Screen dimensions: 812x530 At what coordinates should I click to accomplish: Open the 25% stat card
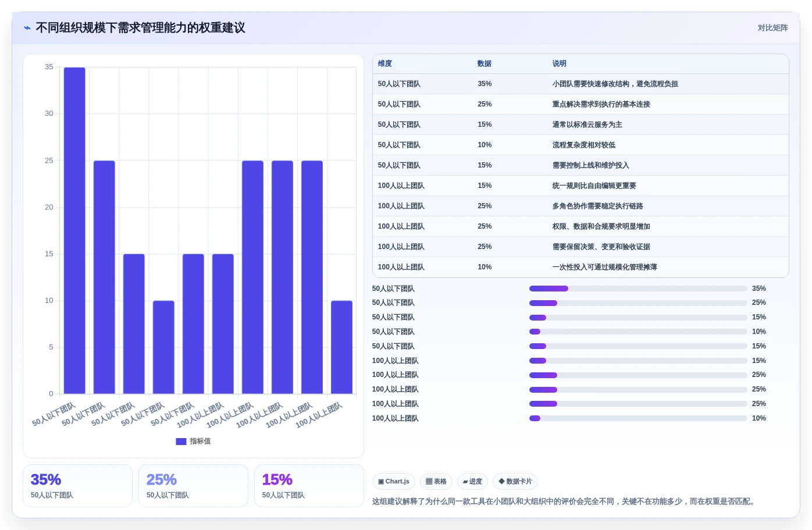click(193, 486)
